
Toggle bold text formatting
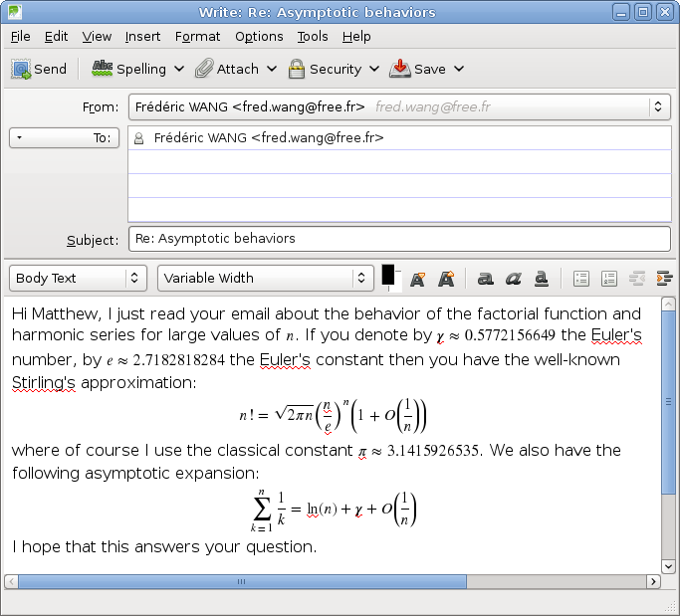pos(485,279)
